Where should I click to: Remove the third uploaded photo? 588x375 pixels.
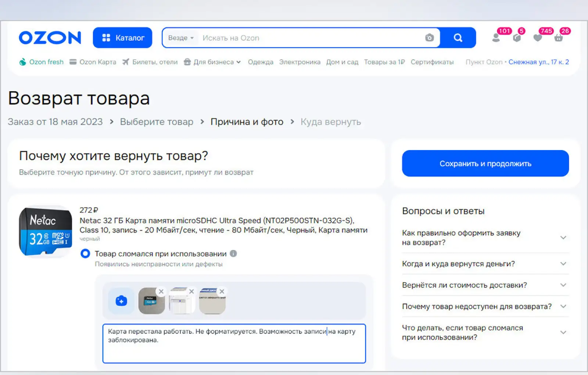tap(222, 292)
